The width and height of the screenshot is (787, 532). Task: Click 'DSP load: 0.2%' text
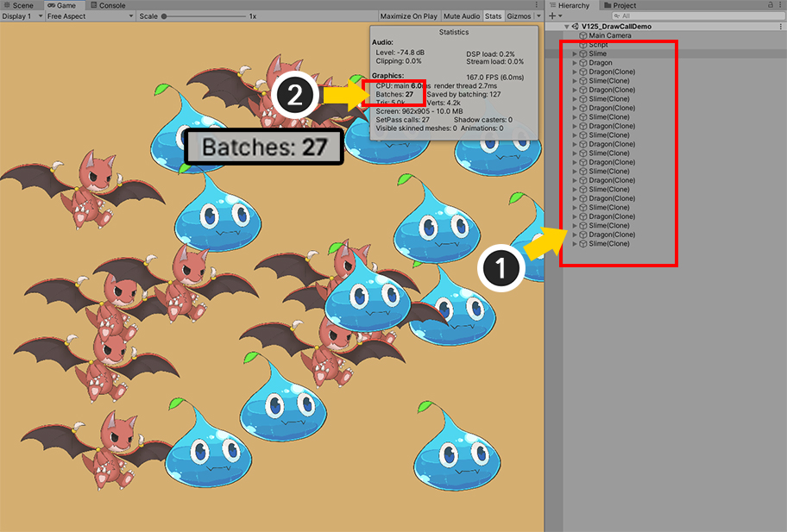coord(490,54)
